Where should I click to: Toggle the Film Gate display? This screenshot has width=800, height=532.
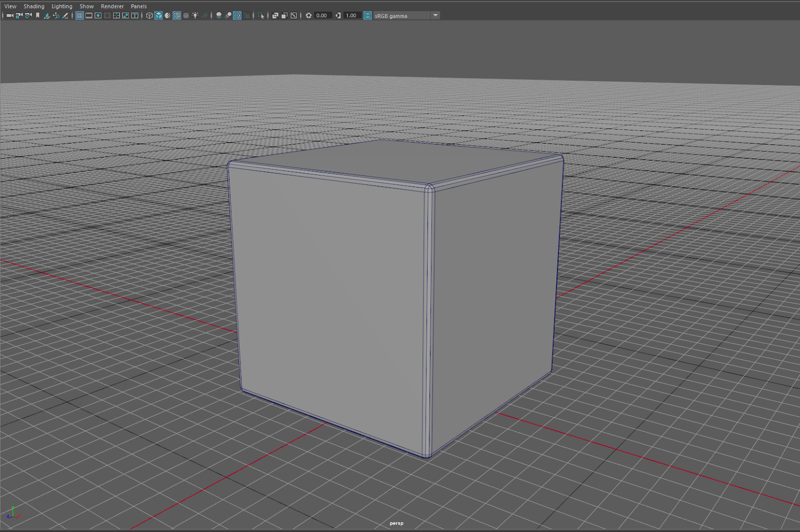click(89, 15)
